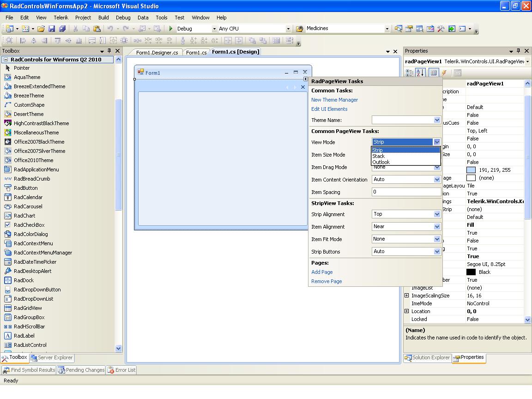Open Solution Explorer toolbar icon

(399, 29)
